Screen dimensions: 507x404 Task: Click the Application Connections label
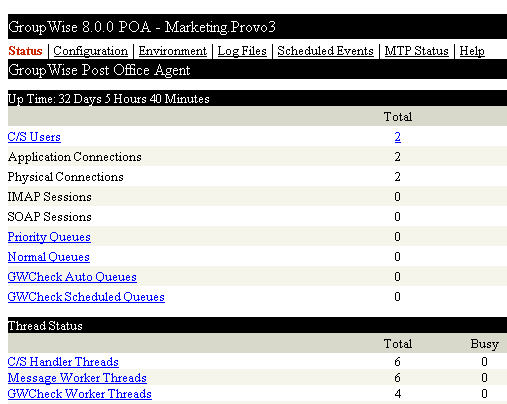click(75, 157)
